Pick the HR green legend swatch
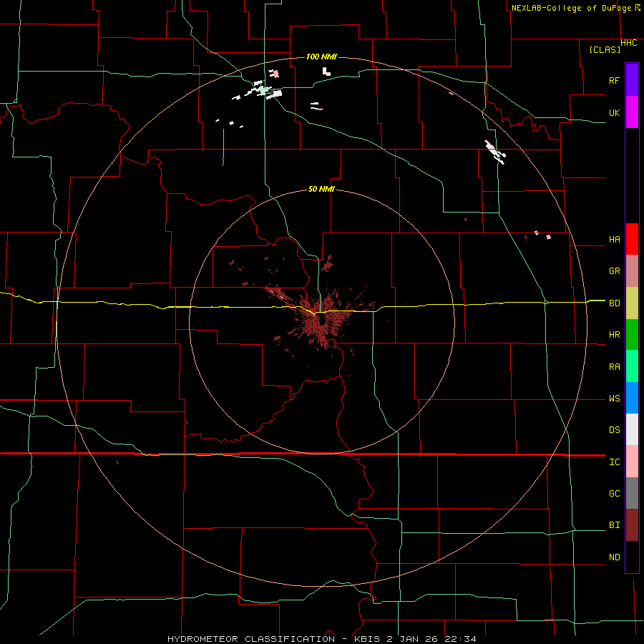This screenshot has width=644, height=644. tap(632, 335)
